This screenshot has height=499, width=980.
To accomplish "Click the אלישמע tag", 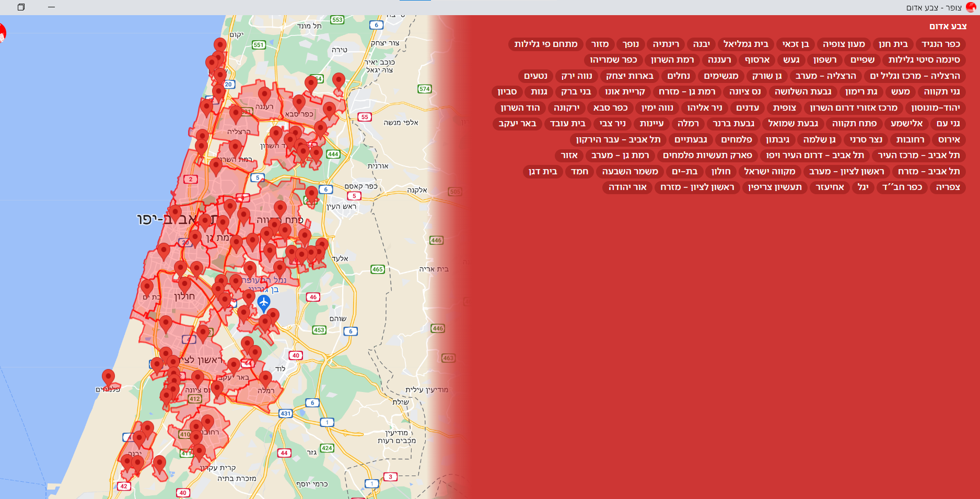I will pos(907,124).
